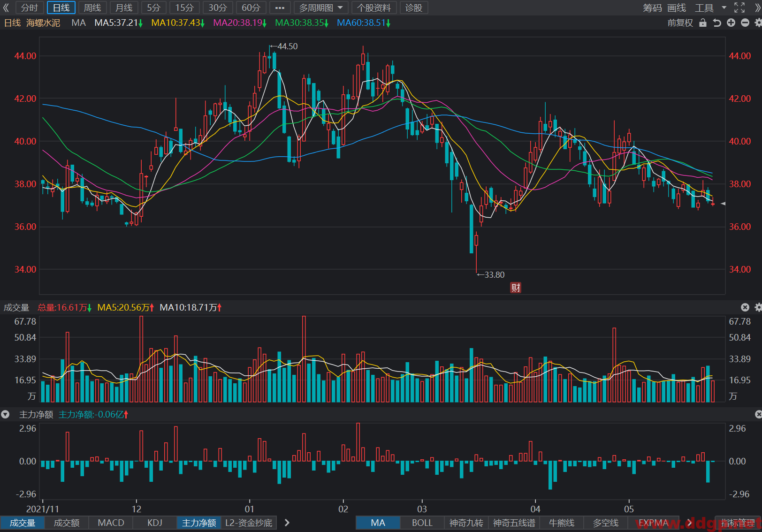Select the MACD indicator tab
The height and width of the screenshot is (532, 762).
tap(111, 523)
